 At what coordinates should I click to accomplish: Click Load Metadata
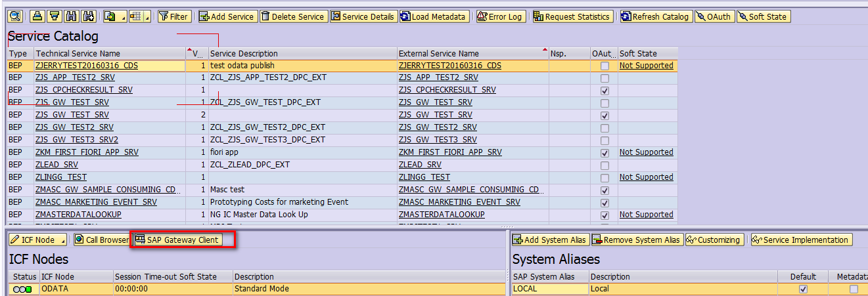click(x=434, y=16)
